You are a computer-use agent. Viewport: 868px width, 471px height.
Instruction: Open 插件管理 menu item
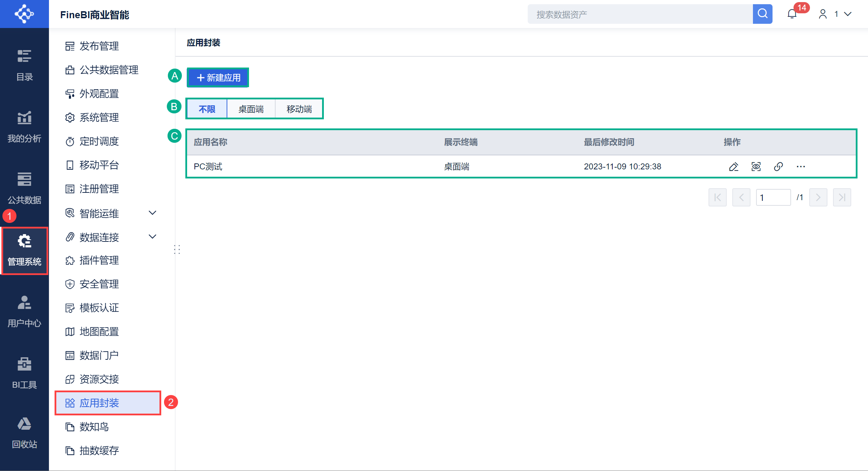pos(99,260)
